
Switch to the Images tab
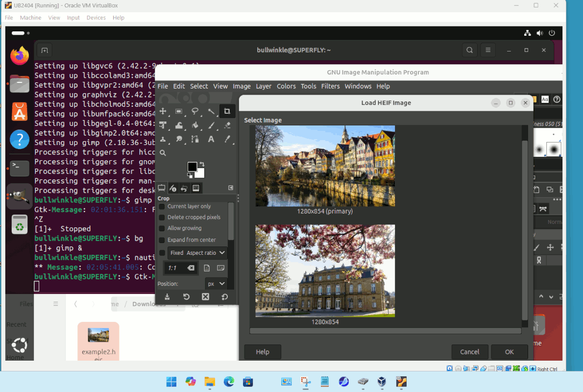pos(196,188)
